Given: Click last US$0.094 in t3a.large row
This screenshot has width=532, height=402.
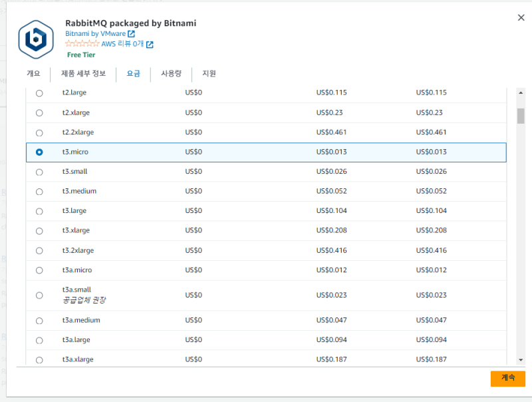Looking at the screenshot, I should (x=431, y=339).
